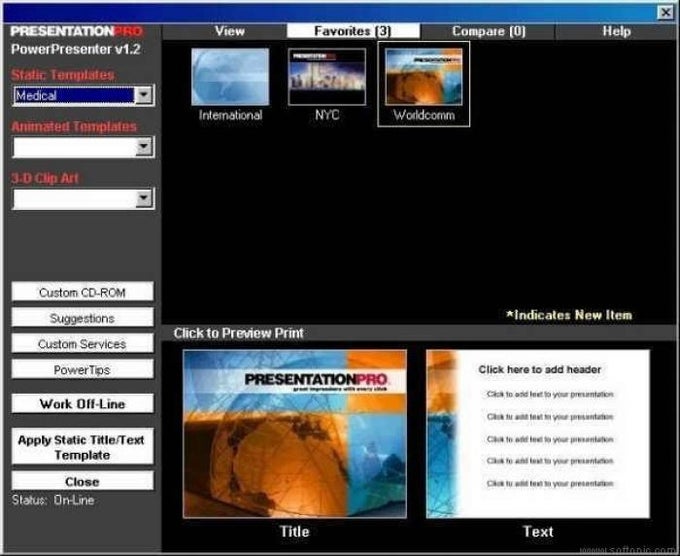
Task: Click the 'Animated Templates' heading
Action: [x=74, y=126]
